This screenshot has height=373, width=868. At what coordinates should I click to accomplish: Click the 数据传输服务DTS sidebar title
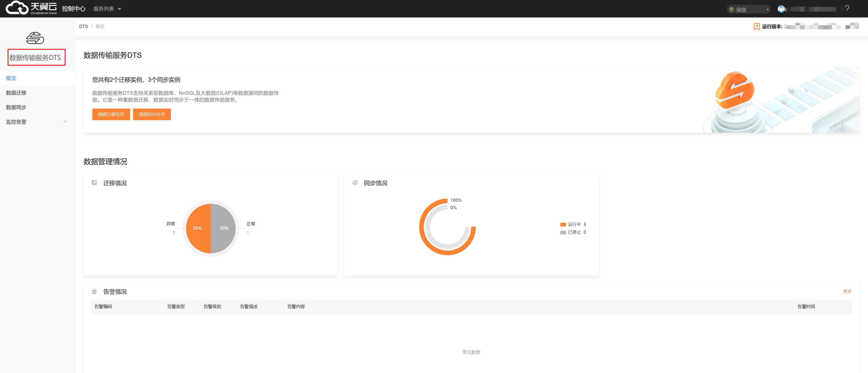(x=35, y=57)
